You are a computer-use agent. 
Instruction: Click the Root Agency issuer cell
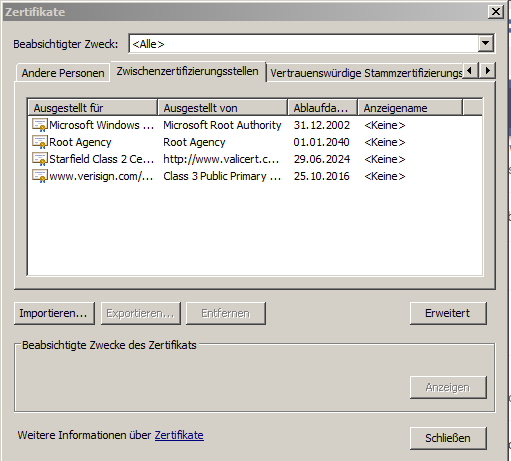[194, 142]
